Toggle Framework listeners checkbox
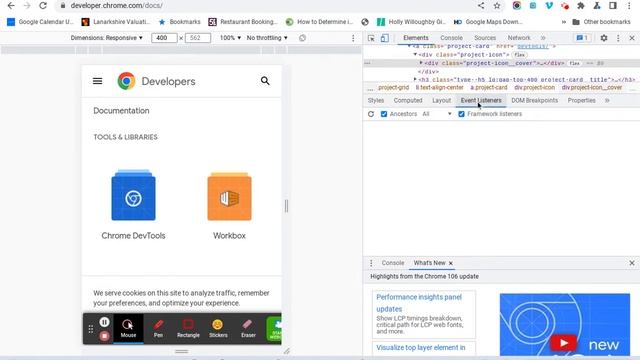This screenshot has height=360, width=640. [x=461, y=114]
